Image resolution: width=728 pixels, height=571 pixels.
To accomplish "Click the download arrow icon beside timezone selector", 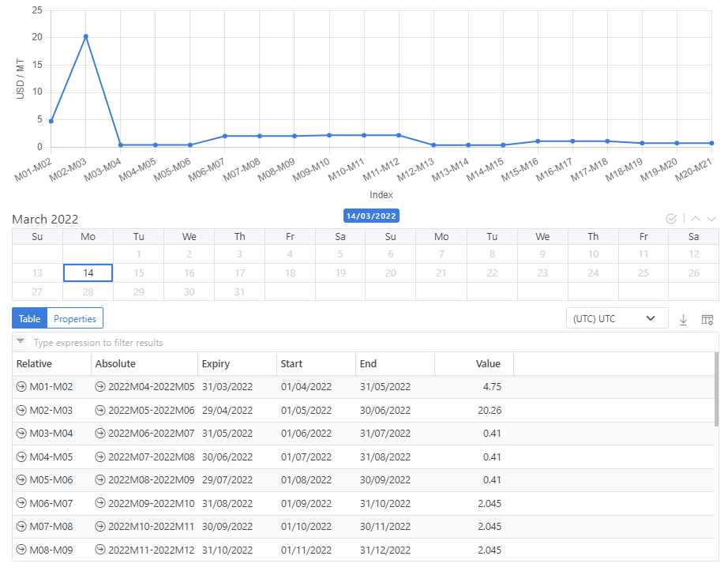I will (x=684, y=319).
